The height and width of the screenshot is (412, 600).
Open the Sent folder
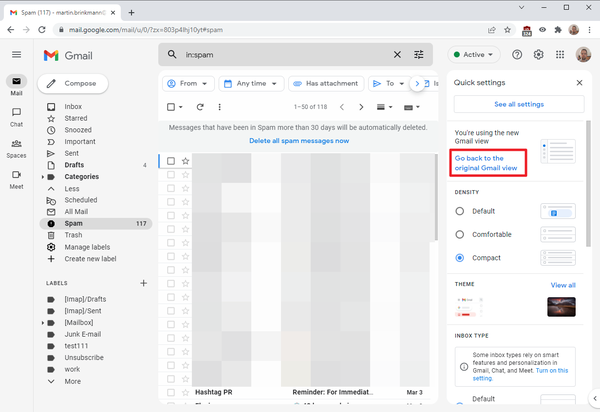tap(72, 153)
